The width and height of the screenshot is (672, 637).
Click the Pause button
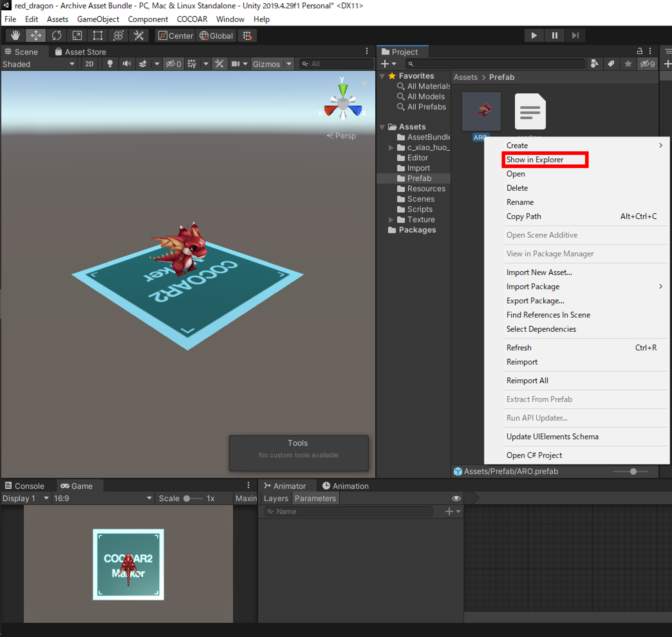(x=555, y=36)
